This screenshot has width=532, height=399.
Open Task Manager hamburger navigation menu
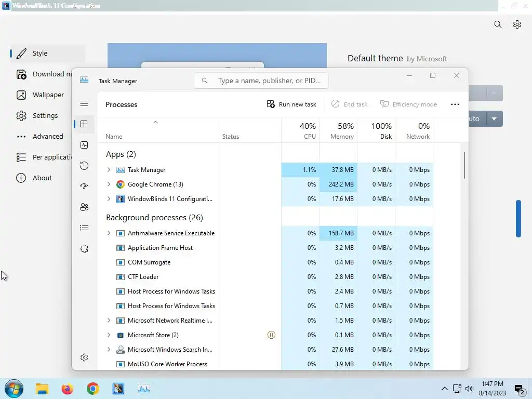click(x=84, y=103)
